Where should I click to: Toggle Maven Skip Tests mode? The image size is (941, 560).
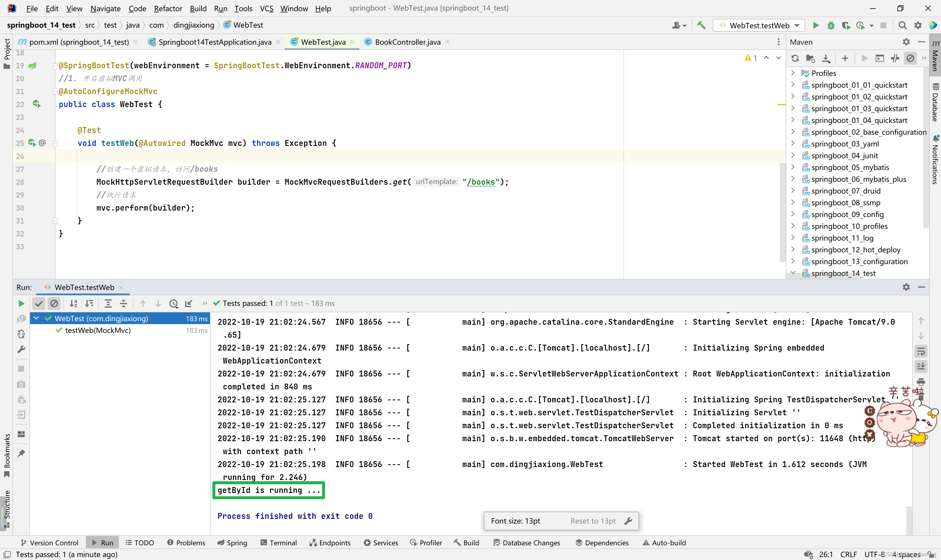click(910, 58)
